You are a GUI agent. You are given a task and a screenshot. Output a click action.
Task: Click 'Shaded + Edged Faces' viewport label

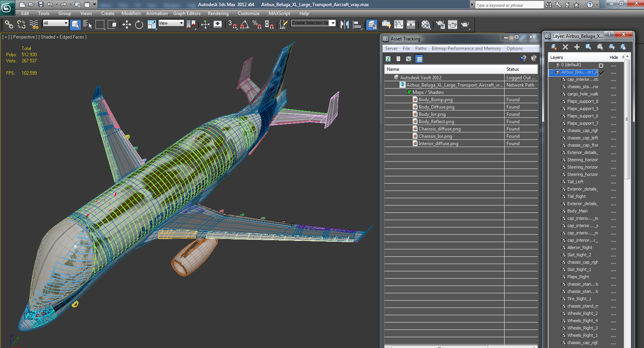tap(62, 37)
